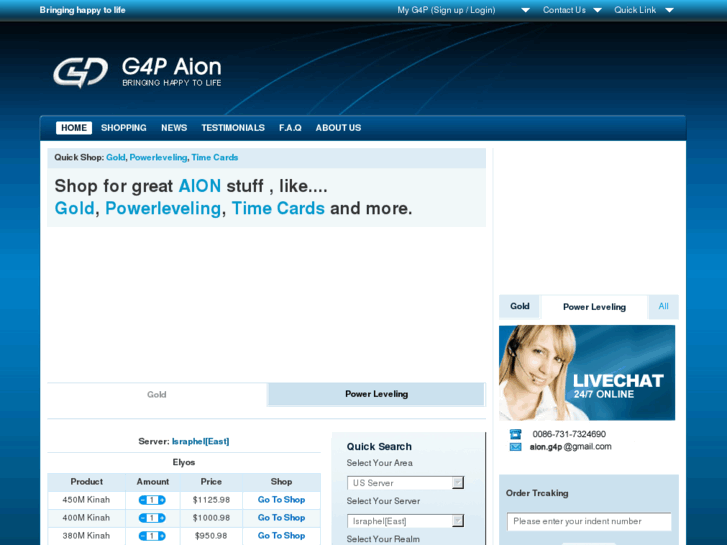Image resolution: width=727 pixels, height=545 pixels.
Task: Select the sidebar Power Leveling tab
Action: 594,307
